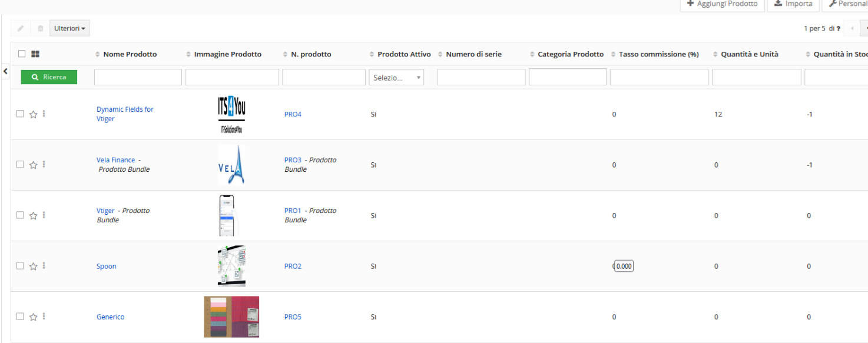Star the Generico product row
This screenshot has height=343, width=868.
pos(33,317)
